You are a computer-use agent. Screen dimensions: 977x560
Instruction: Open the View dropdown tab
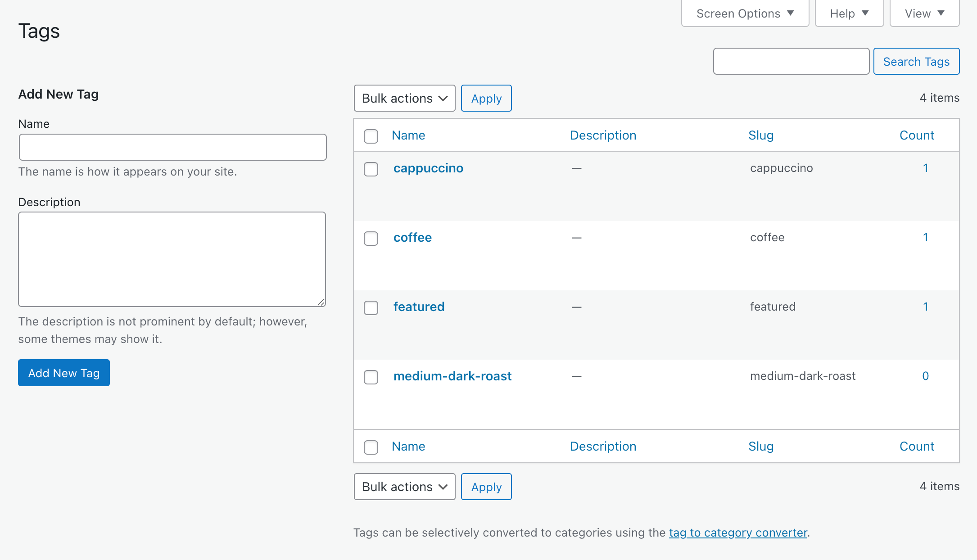tap(924, 14)
